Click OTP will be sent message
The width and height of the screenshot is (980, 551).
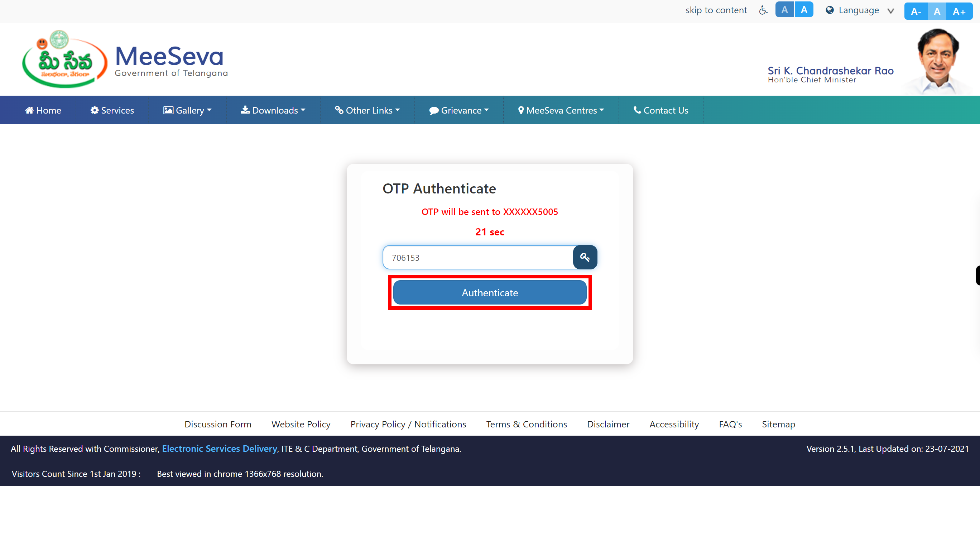(x=490, y=212)
